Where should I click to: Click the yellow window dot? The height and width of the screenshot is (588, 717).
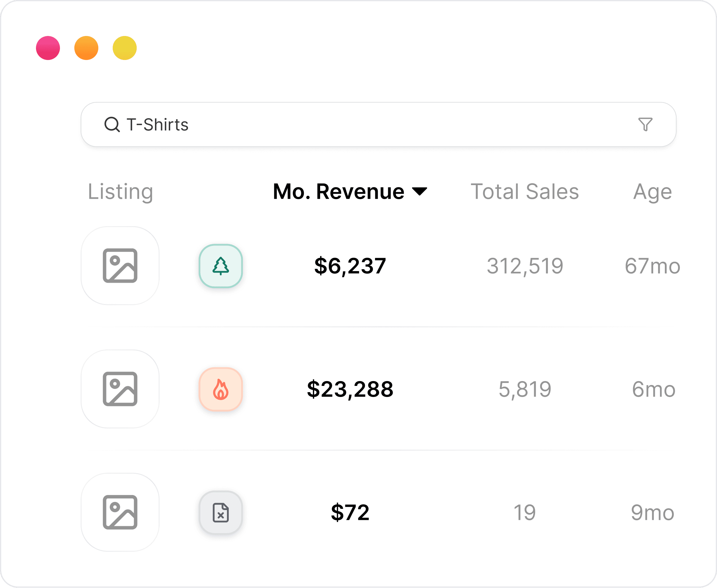125,48
